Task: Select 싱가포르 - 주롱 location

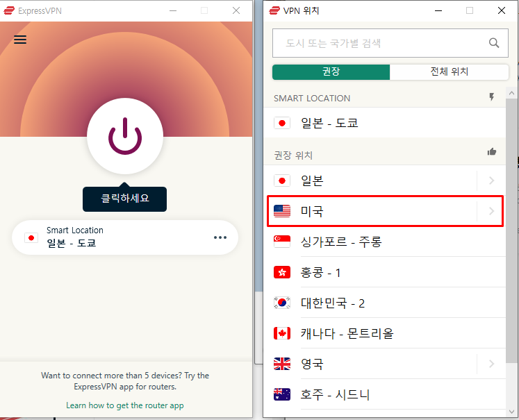Action: [385, 242]
